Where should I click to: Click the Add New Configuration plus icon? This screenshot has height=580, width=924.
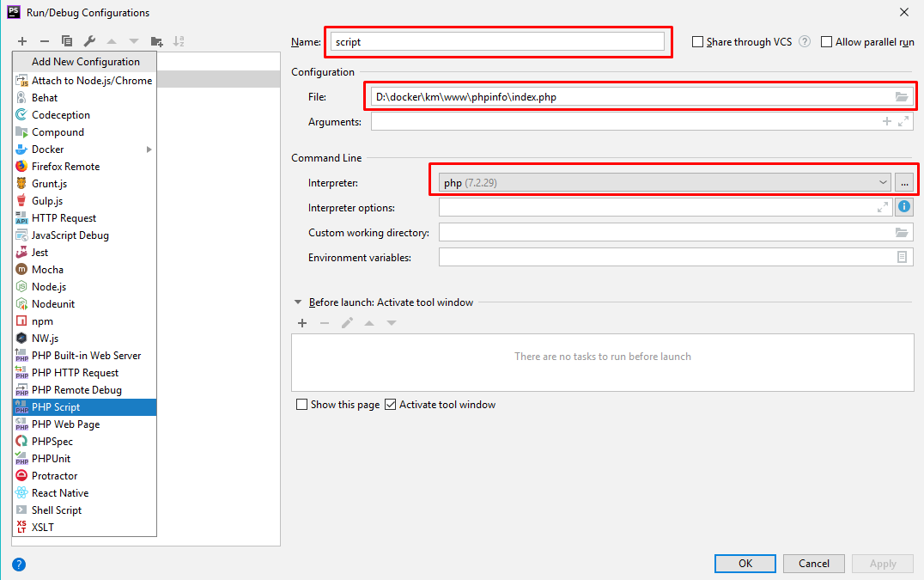[x=22, y=41]
